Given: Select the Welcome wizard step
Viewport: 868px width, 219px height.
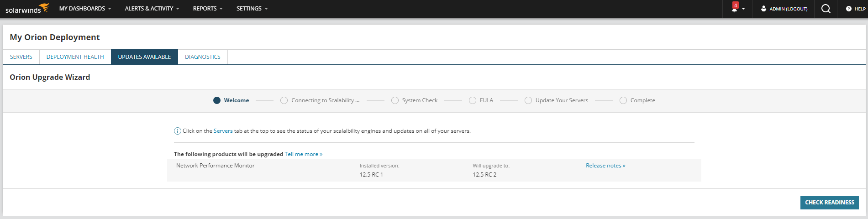Looking at the screenshot, I should [x=217, y=100].
